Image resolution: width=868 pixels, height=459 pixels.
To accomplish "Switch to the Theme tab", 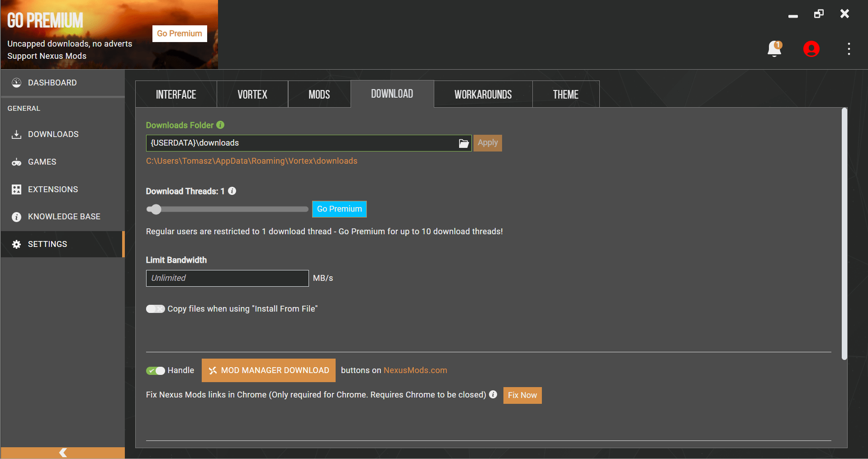I will [566, 95].
